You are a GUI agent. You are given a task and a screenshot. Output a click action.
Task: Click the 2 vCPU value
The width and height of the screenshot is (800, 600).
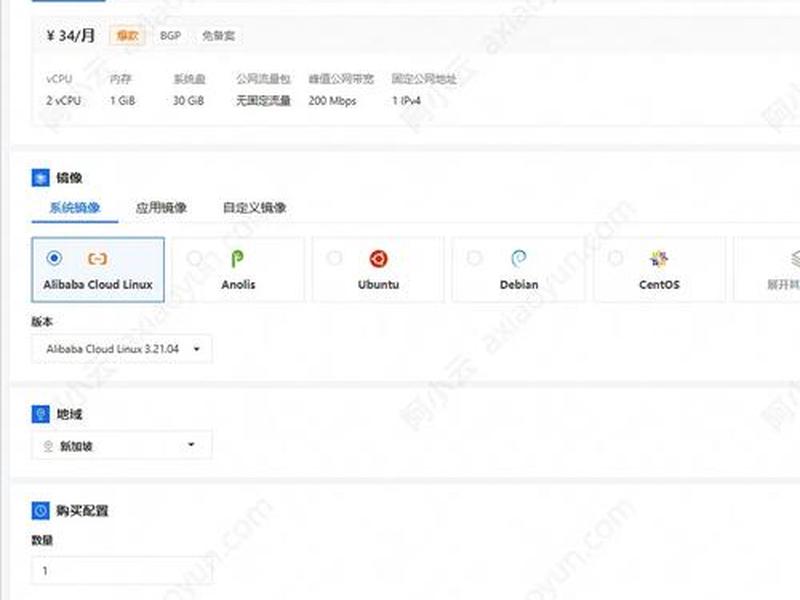pyautogui.click(x=64, y=101)
